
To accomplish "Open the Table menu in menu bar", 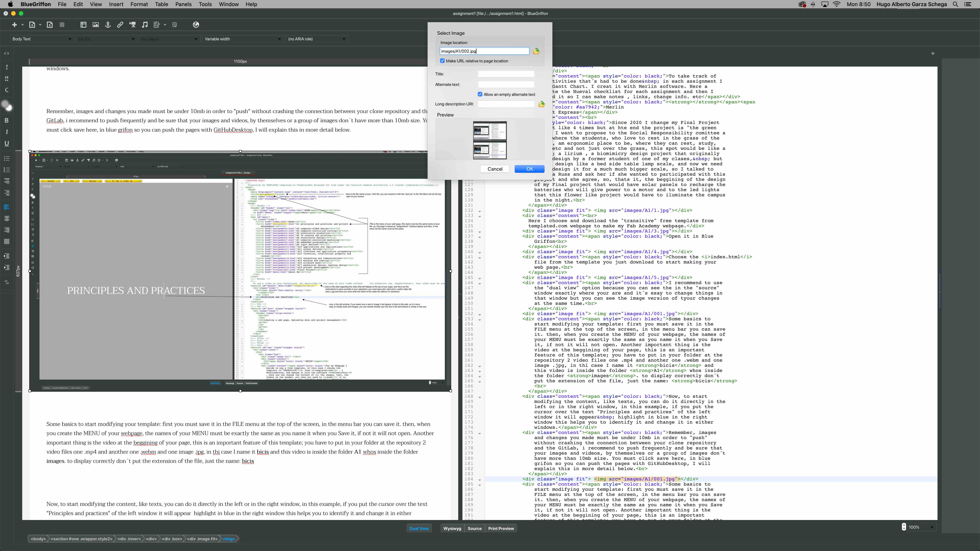I will (x=161, y=4).
